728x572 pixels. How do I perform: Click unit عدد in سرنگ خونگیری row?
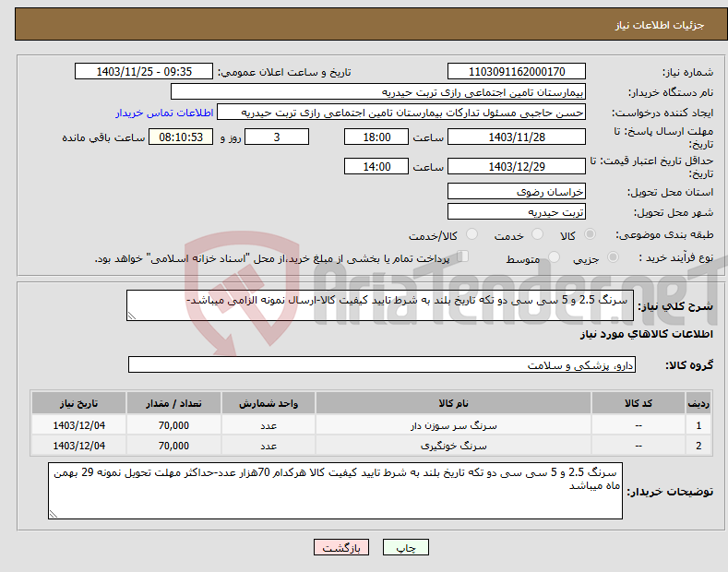pos(269,446)
